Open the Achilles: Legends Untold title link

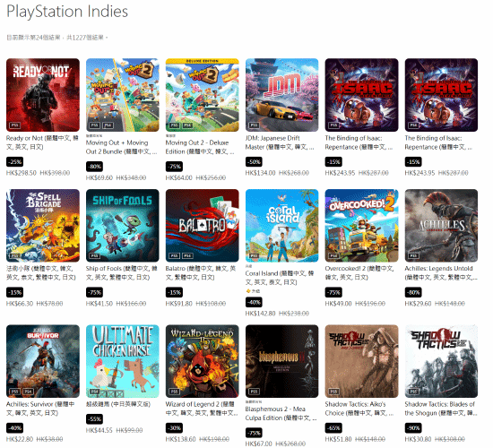[x=441, y=273]
